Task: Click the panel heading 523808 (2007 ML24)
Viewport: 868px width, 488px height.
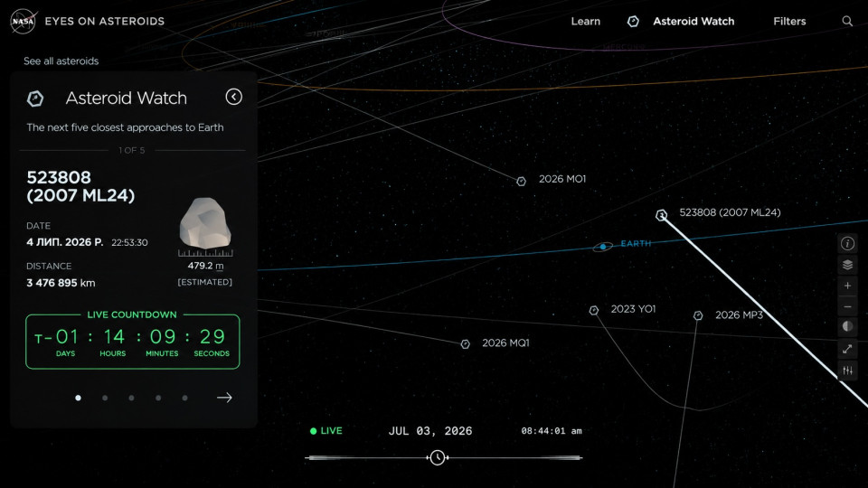Action: pos(80,186)
